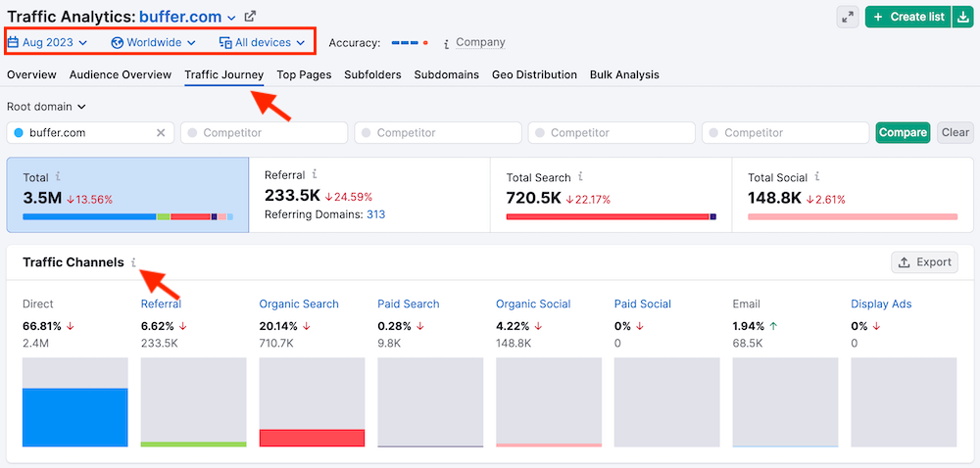
Task: Switch to the Top Pages tab
Action: 304,74
